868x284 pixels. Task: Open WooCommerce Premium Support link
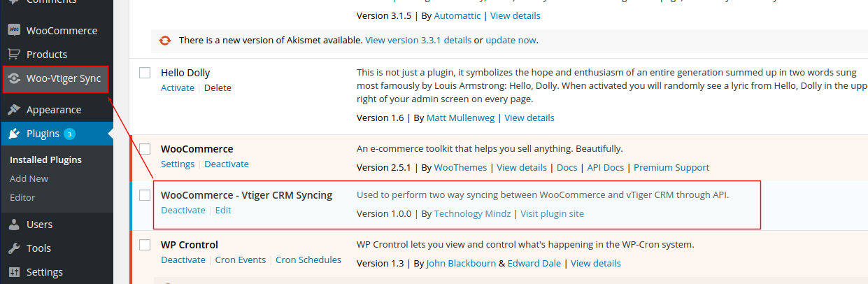pos(671,168)
